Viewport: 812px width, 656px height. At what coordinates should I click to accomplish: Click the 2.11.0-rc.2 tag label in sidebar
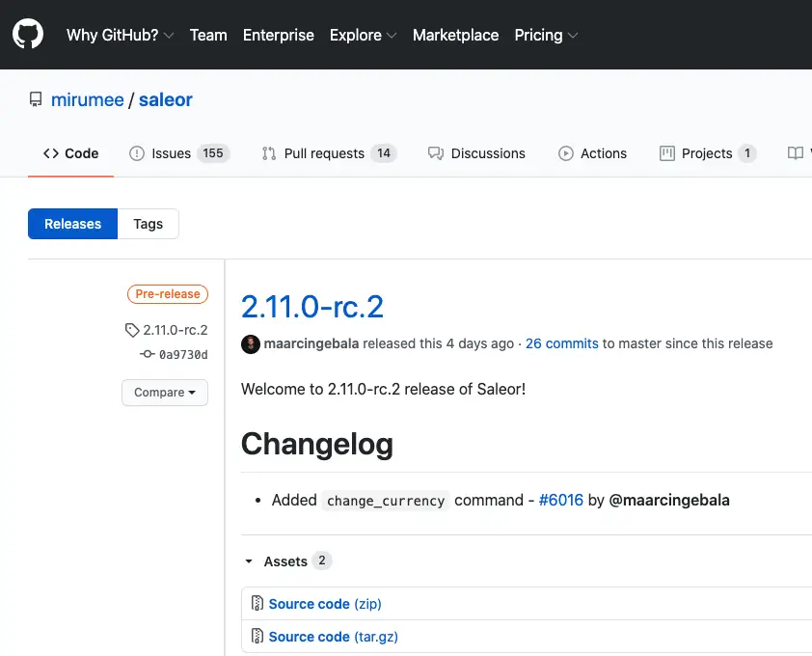coord(176,330)
